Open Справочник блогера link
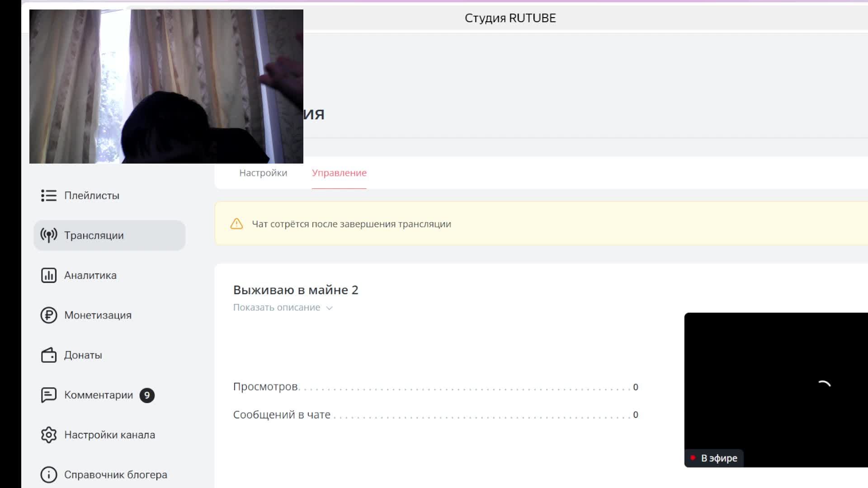Image resolution: width=868 pixels, height=488 pixels. 115,474
